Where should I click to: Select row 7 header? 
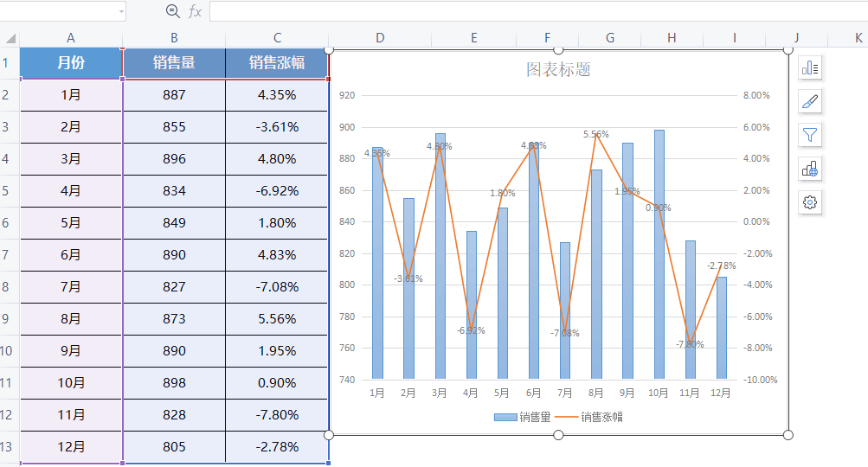tap(6, 255)
